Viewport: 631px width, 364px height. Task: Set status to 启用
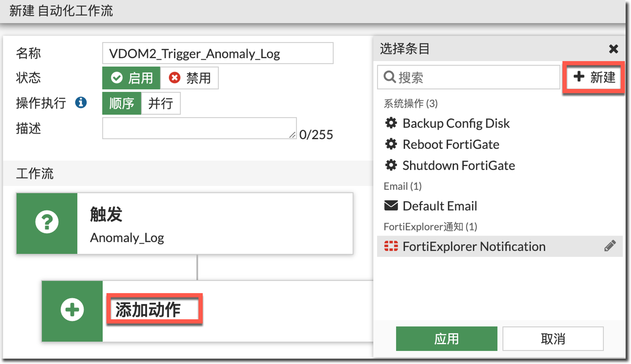[131, 78]
